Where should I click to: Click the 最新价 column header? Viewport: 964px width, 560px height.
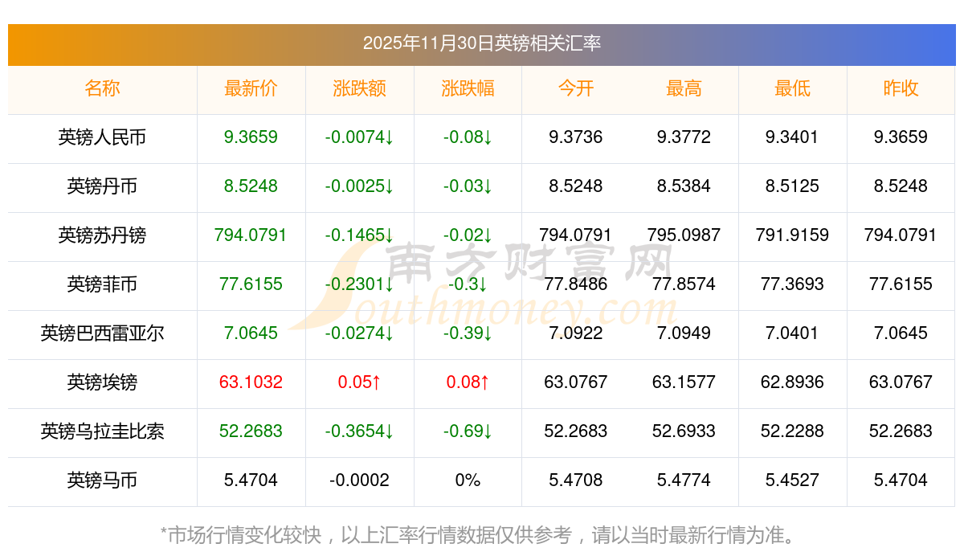[251, 88]
